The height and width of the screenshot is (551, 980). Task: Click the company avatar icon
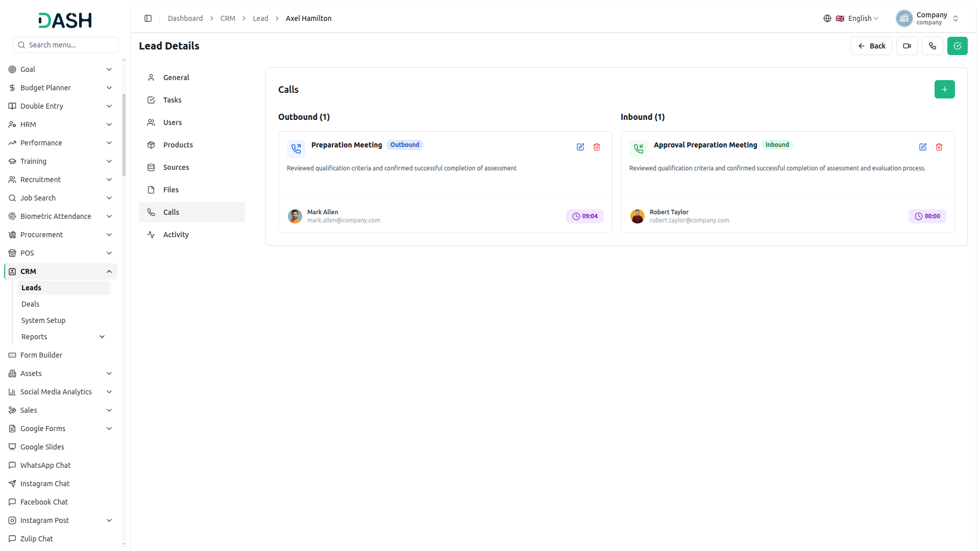click(x=904, y=18)
